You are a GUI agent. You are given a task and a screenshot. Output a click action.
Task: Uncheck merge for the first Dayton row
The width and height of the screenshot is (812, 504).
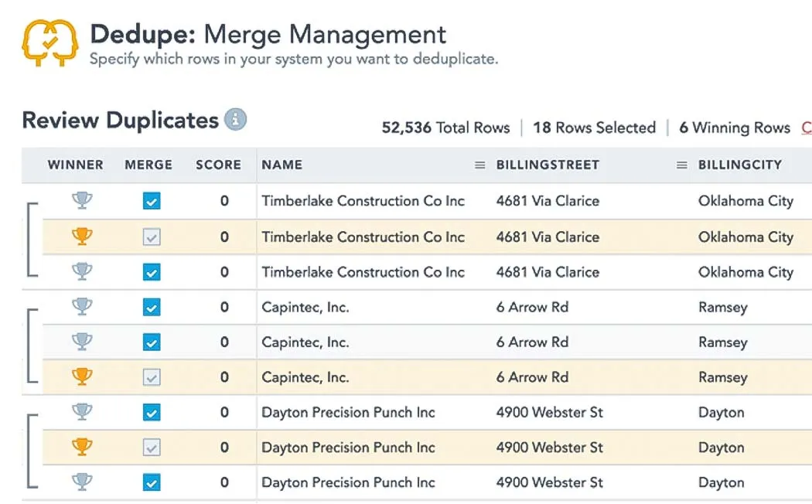(x=152, y=413)
